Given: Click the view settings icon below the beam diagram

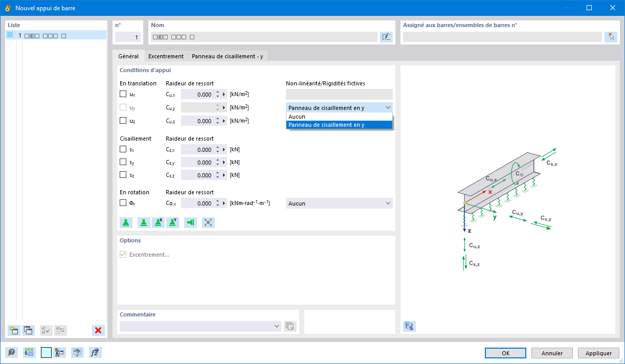Looking at the screenshot, I should point(409,326).
